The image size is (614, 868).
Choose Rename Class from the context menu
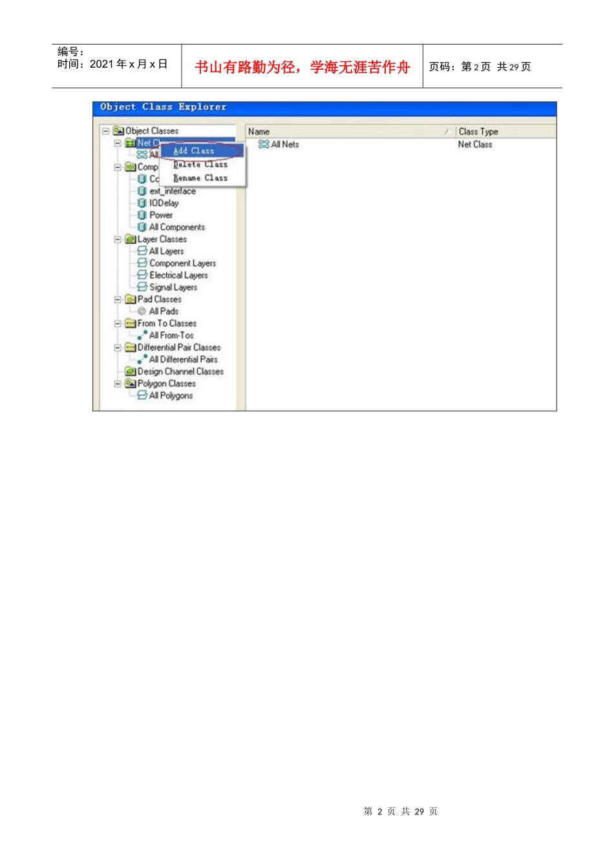click(201, 178)
